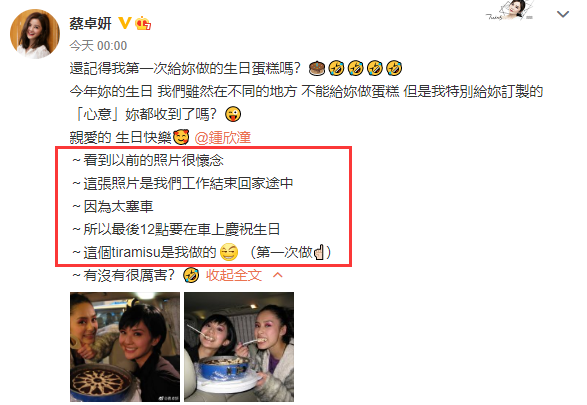
Task: Click the upward caret beside 收起全文
Action: tap(277, 275)
